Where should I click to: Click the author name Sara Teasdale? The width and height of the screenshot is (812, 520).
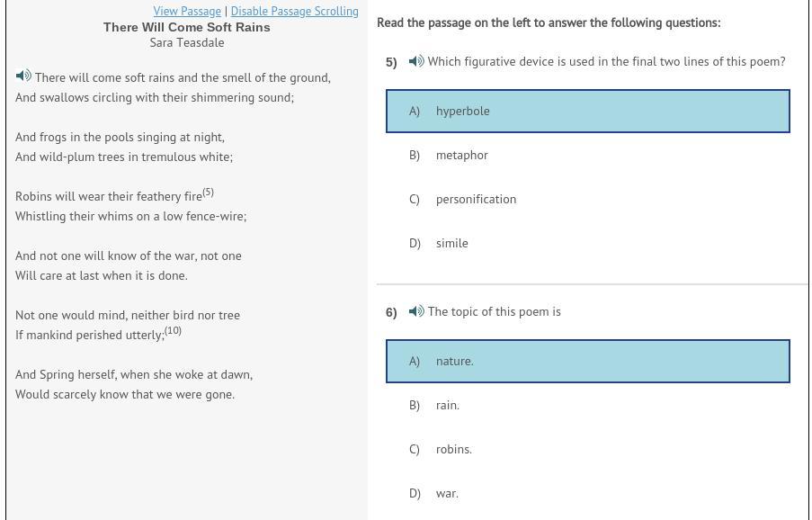click(187, 42)
